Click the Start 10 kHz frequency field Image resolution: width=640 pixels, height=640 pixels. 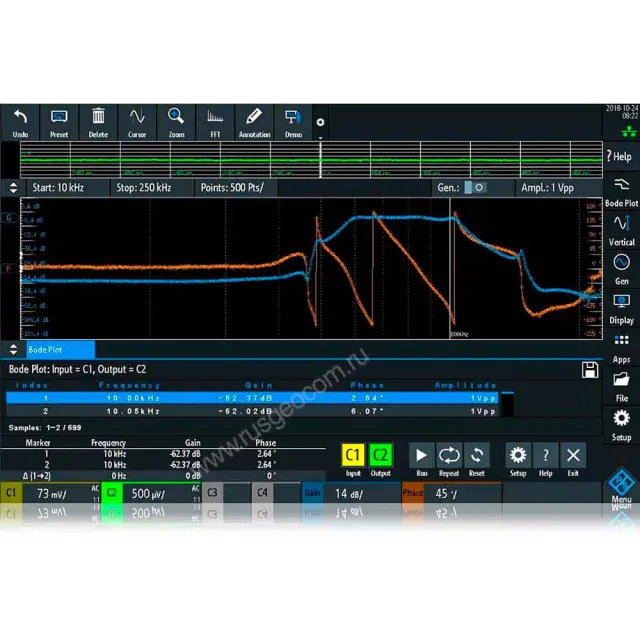(x=58, y=187)
